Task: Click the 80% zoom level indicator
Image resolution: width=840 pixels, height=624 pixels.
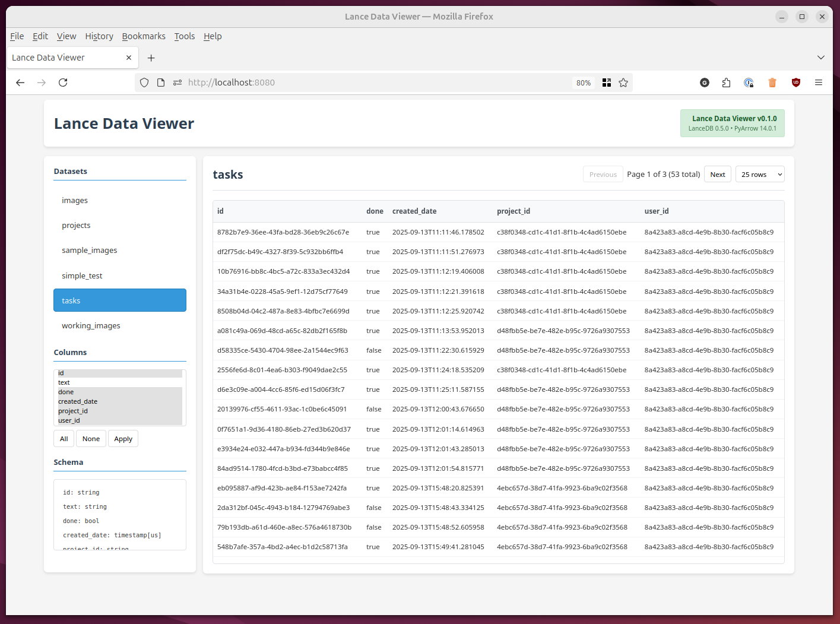Action: coord(583,83)
